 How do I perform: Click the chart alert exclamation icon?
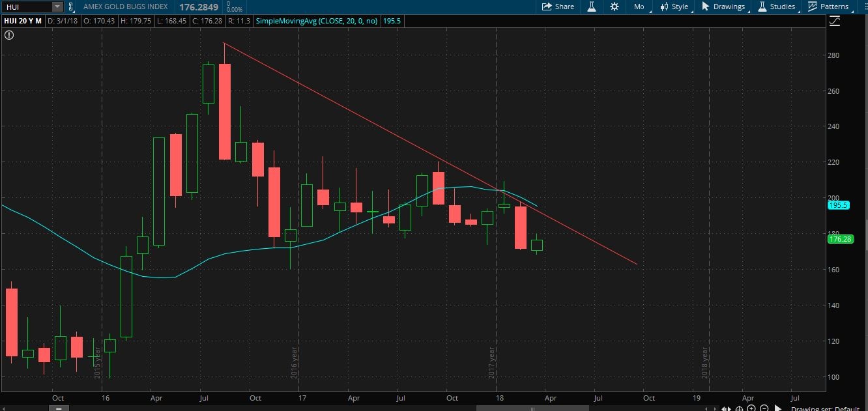(x=8, y=35)
